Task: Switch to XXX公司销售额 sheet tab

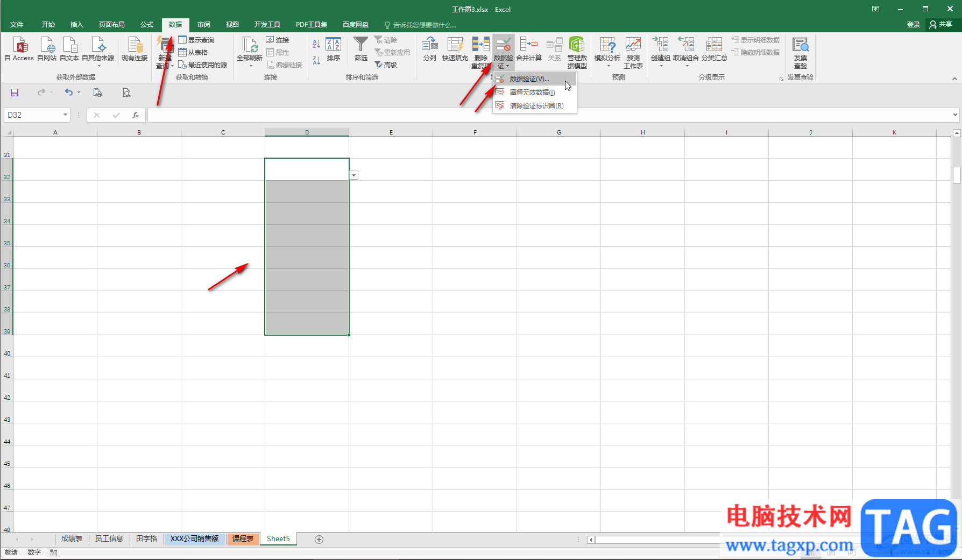Action: click(x=195, y=539)
